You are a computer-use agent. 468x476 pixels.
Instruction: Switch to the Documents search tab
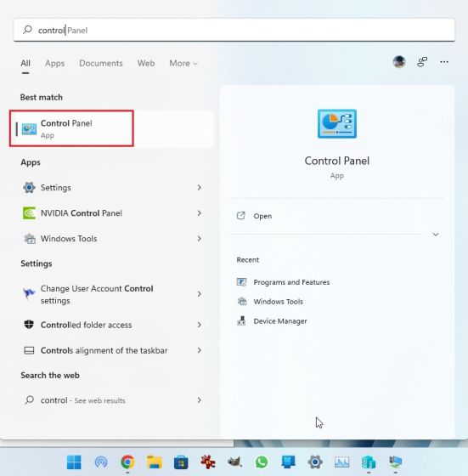[x=101, y=63]
